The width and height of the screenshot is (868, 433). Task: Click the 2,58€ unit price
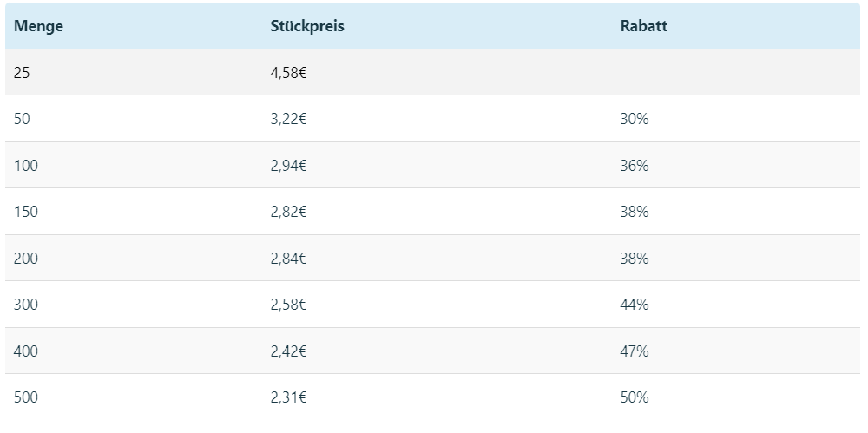point(288,305)
